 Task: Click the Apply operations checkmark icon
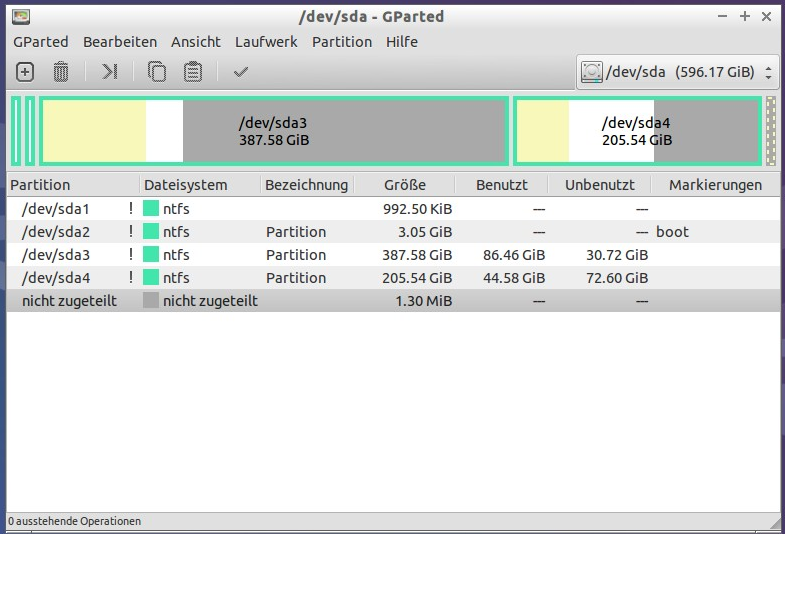click(x=241, y=72)
